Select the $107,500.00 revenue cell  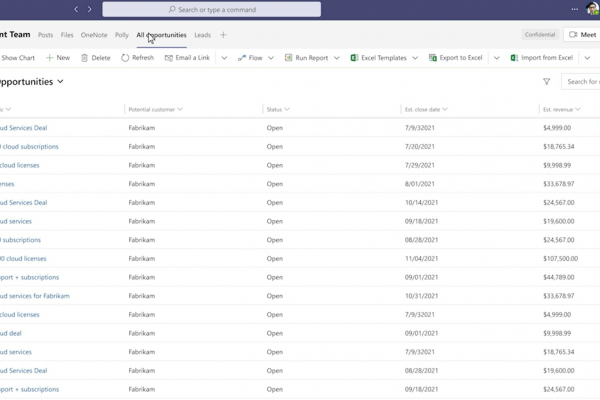[561, 259]
